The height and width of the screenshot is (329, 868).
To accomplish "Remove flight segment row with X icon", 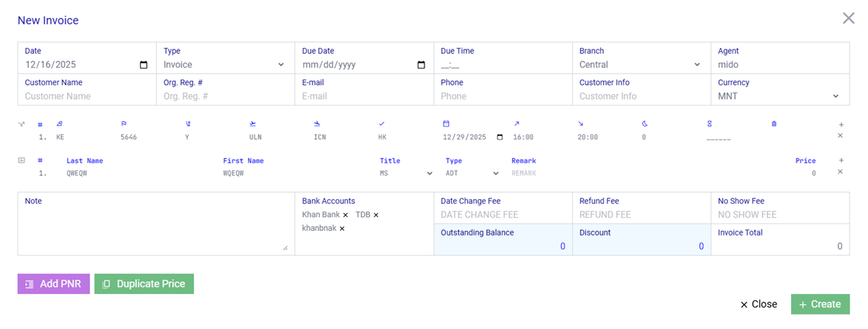I will (x=841, y=136).
